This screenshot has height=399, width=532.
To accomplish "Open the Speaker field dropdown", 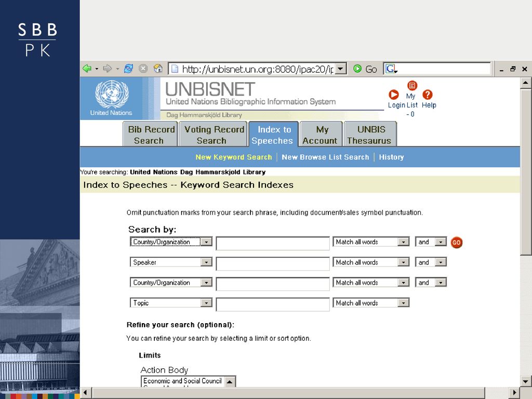I will 206,262.
